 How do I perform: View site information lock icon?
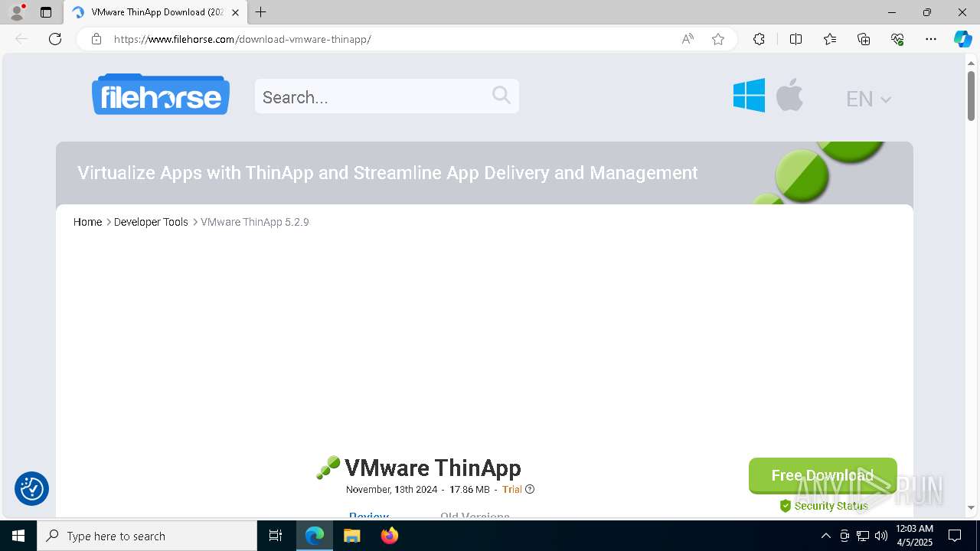[x=96, y=39]
